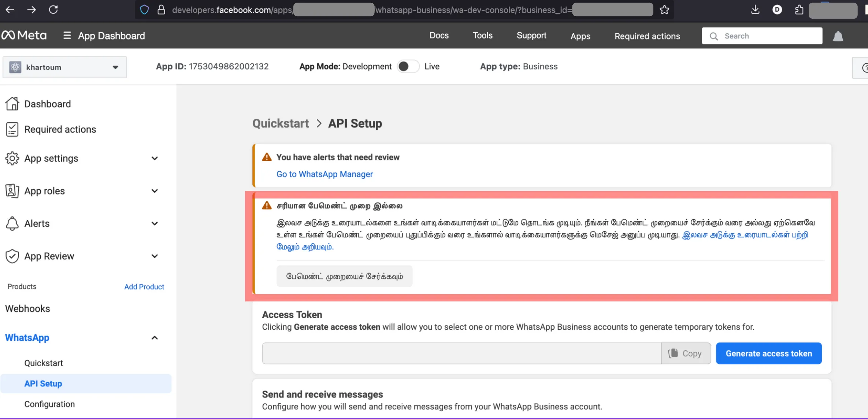Expand the App roles section
This screenshot has width=868, height=419.
point(155,191)
